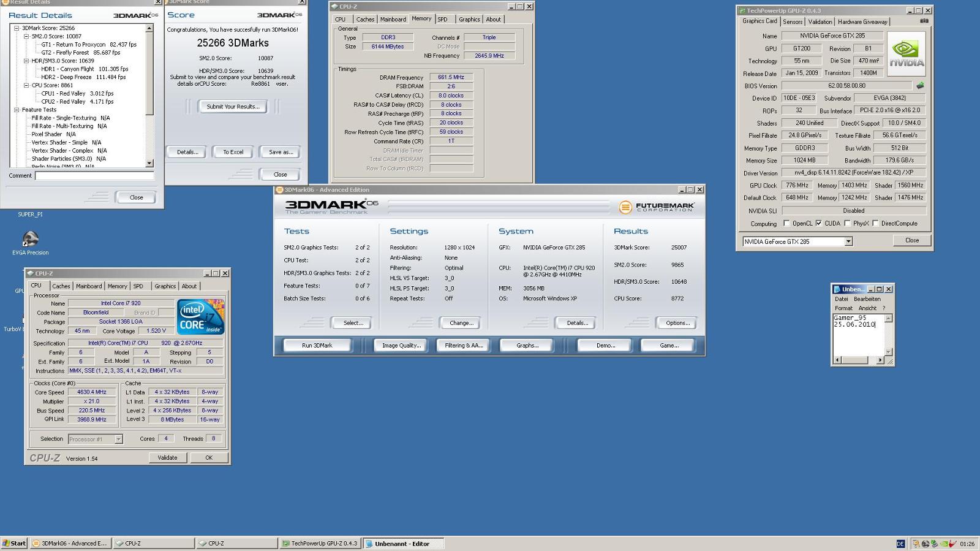Open Hardware Giveaway tab in GPU-Z
Image resolution: width=980 pixels, height=551 pixels.
coord(862,21)
